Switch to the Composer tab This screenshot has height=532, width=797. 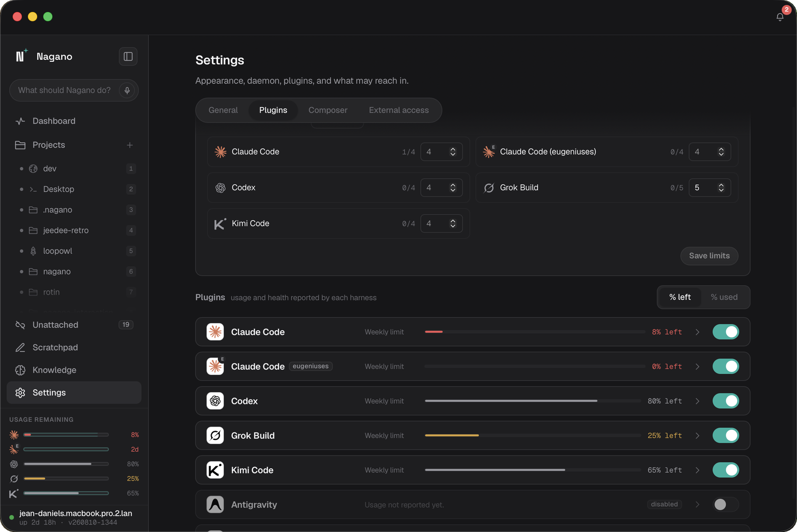328,110
